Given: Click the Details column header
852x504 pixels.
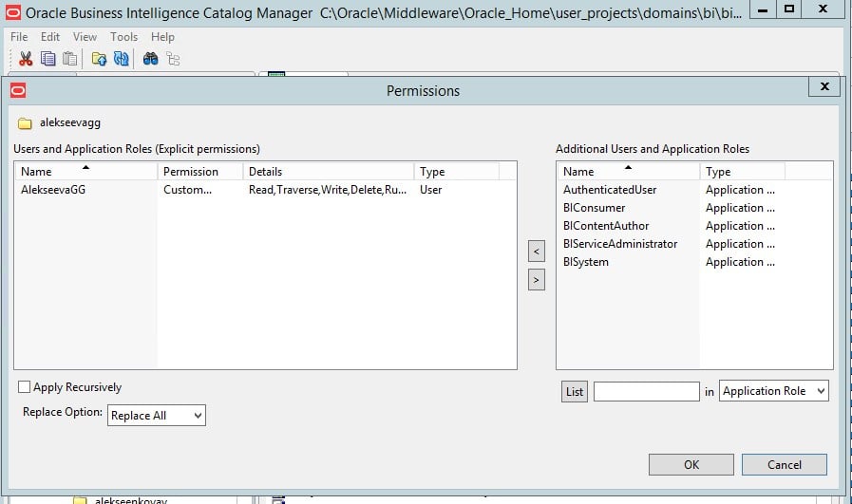Looking at the screenshot, I should pyautogui.click(x=329, y=172).
